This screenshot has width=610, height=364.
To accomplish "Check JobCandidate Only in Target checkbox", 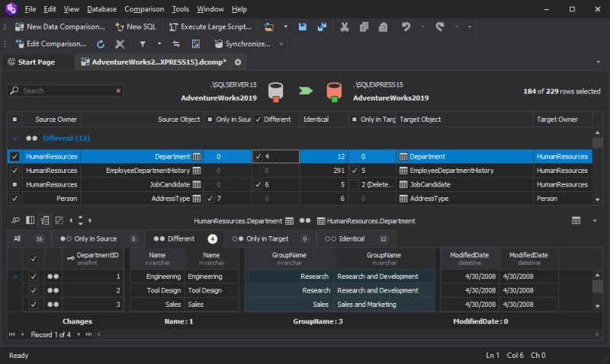I will (x=354, y=184).
